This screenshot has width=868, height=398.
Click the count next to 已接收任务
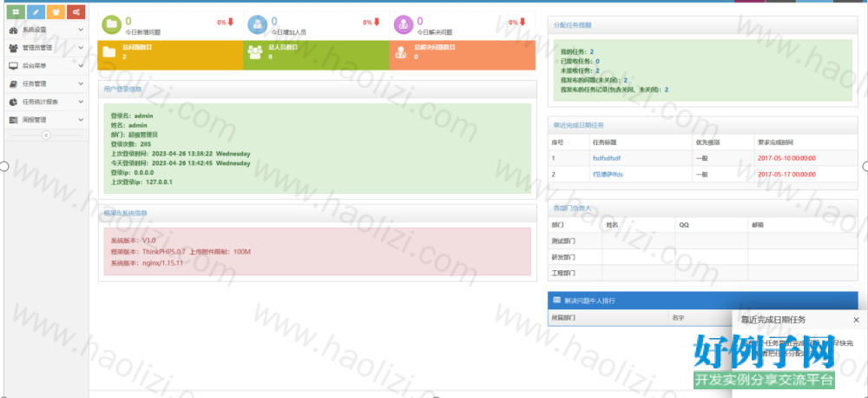click(597, 61)
